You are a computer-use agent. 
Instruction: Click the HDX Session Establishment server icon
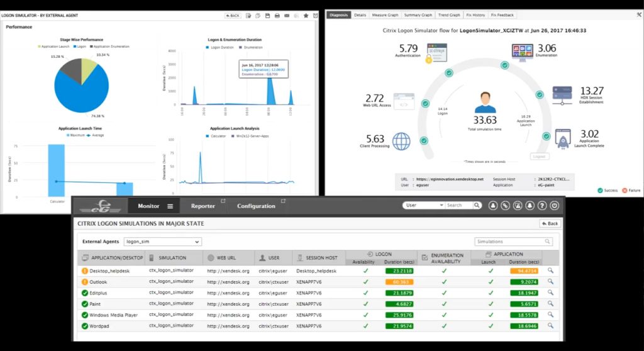point(562,96)
